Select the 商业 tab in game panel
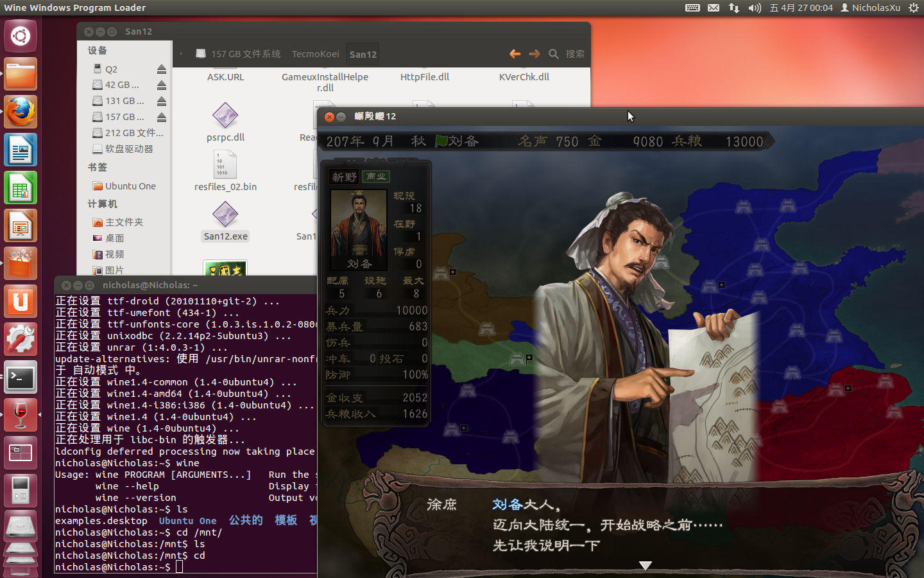This screenshot has width=924, height=578. (376, 176)
